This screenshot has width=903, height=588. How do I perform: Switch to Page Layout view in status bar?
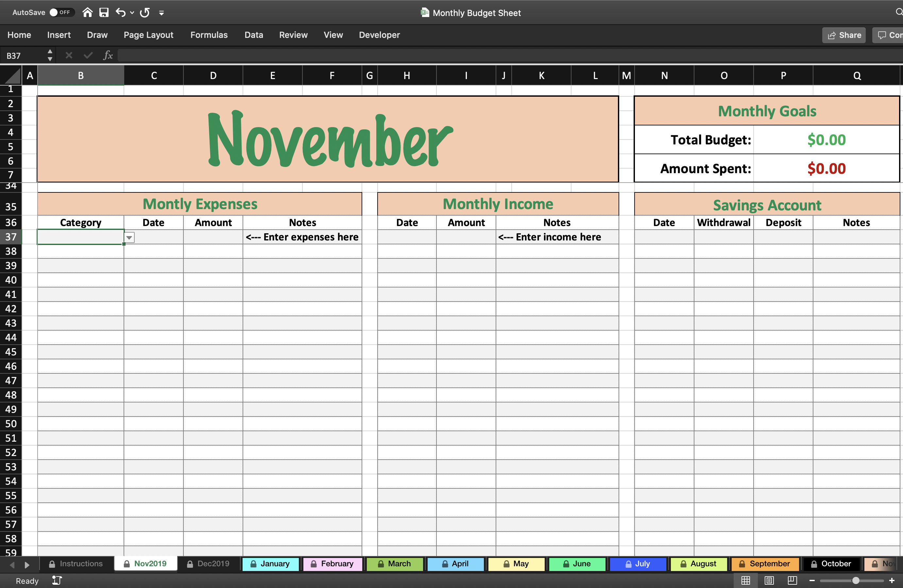pyautogui.click(x=769, y=580)
